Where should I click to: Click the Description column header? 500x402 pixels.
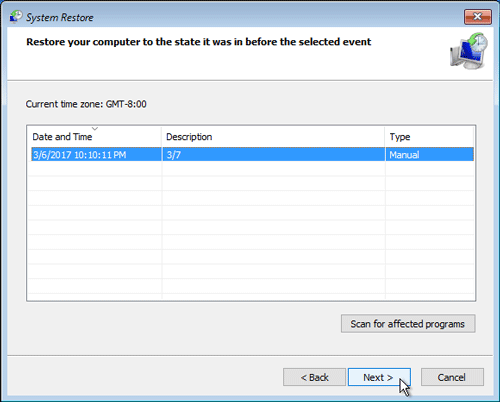point(273,137)
